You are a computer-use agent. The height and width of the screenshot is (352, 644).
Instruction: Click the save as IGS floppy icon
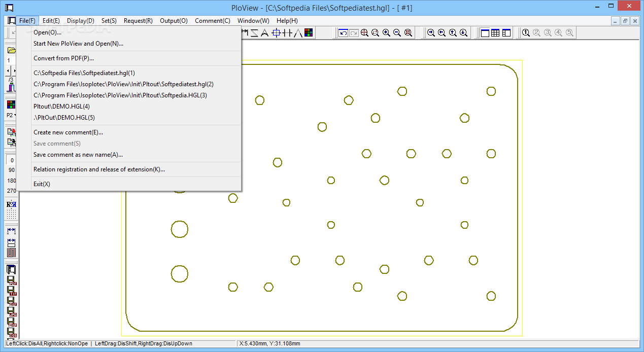[12, 333]
